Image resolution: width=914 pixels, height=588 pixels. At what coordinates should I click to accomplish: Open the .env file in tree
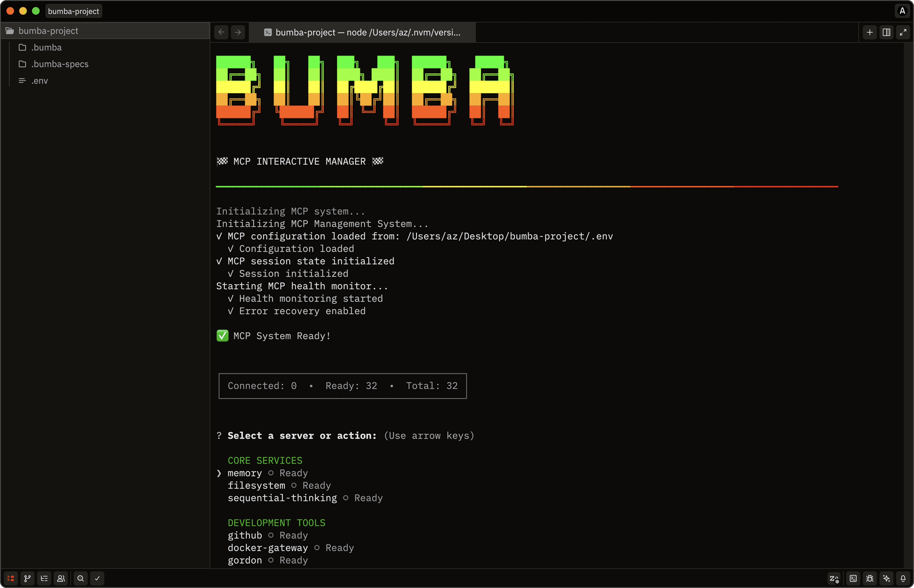[x=39, y=81]
